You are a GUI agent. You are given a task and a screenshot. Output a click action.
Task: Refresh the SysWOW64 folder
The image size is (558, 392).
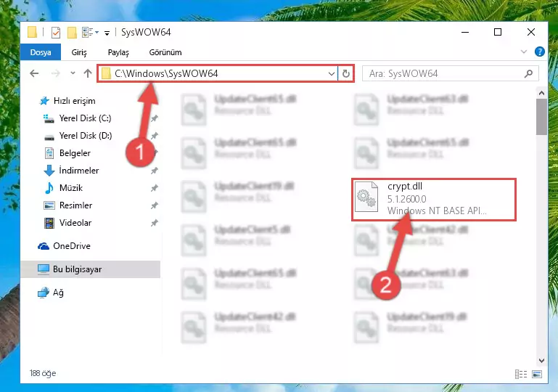click(346, 74)
